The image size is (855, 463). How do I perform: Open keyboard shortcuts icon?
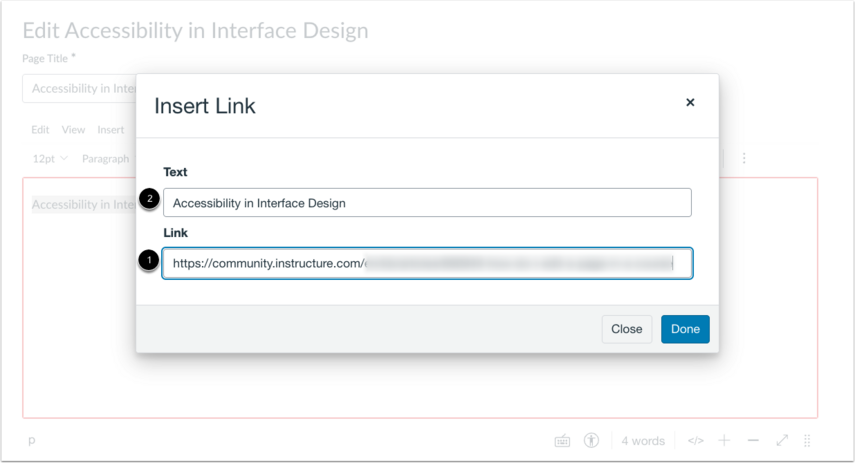click(562, 441)
